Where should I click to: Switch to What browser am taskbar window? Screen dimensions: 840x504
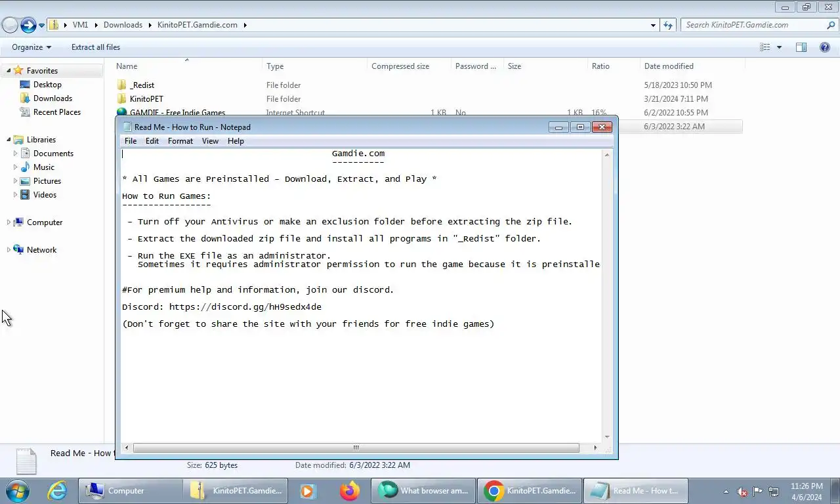pyautogui.click(x=423, y=490)
